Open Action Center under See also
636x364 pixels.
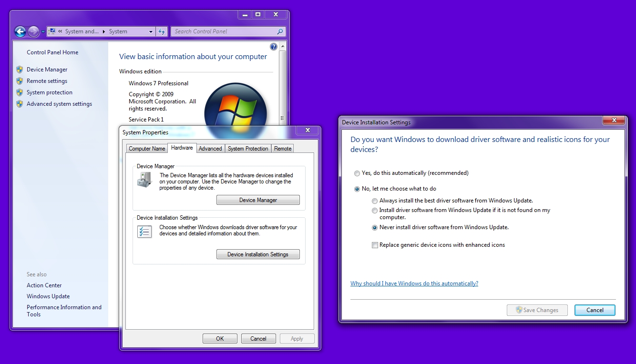click(44, 285)
